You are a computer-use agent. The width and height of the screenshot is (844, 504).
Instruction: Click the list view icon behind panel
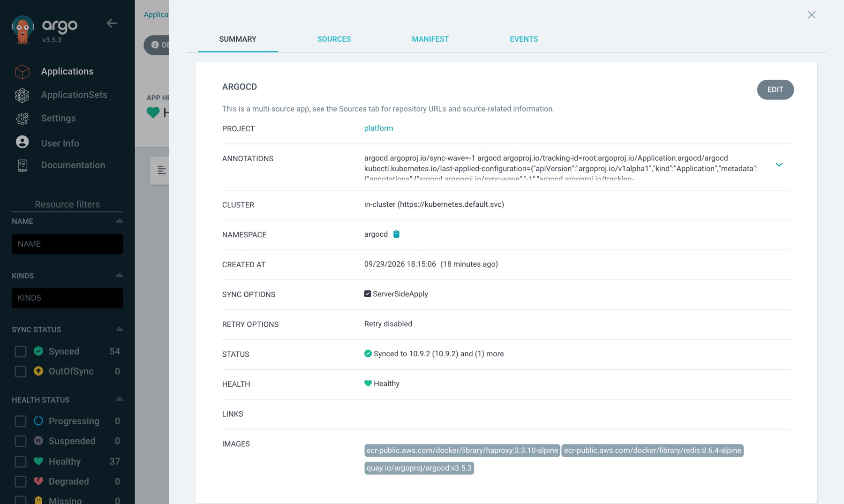tap(161, 170)
